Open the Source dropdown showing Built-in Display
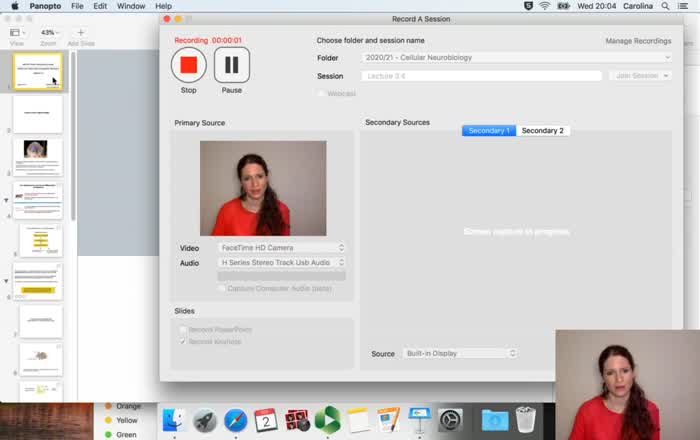 click(x=460, y=353)
